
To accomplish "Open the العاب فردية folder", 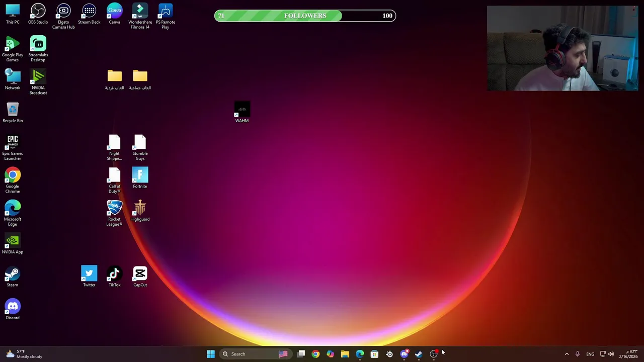I will 114,79.
